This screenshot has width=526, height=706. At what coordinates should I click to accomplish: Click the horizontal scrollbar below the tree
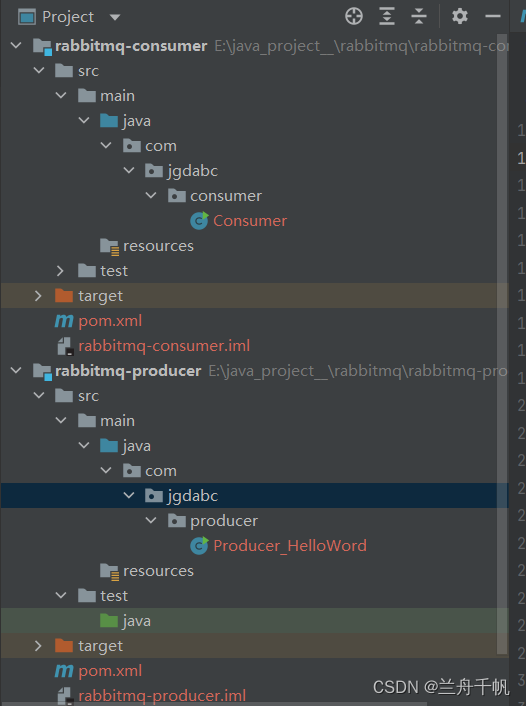(x=213, y=704)
